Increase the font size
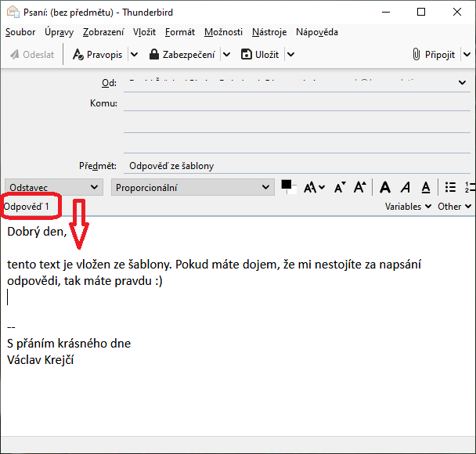 pos(360,187)
